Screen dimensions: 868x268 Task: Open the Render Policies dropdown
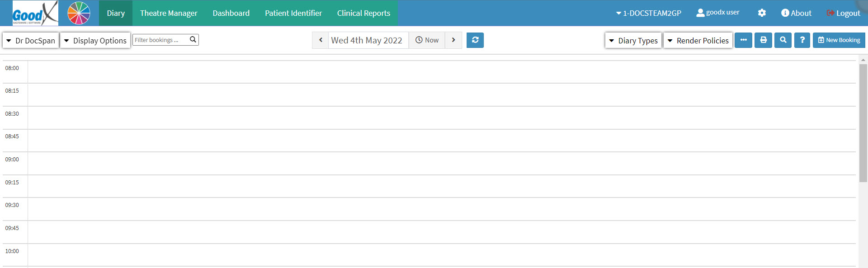(x=698, y=40)
